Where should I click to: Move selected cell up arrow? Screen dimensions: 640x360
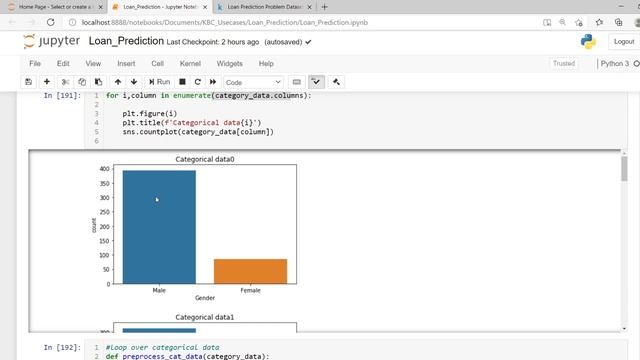point(118,82)
